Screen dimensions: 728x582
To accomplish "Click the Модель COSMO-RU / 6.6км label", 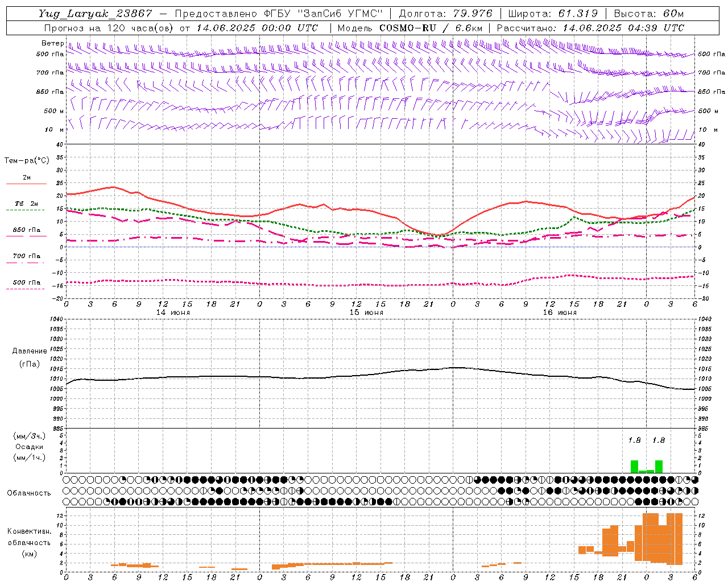I will (x=410, y=28).
